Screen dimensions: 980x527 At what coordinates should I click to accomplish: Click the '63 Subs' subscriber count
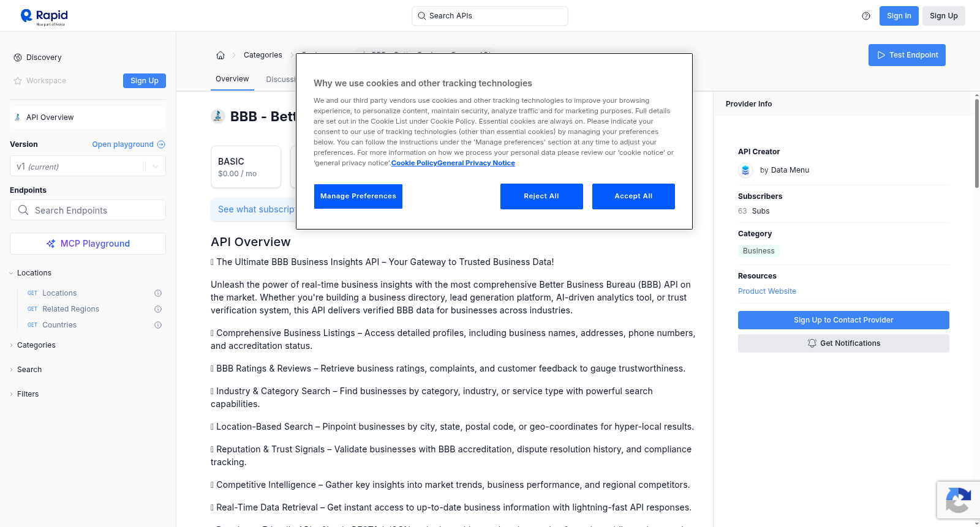[754, 211]
